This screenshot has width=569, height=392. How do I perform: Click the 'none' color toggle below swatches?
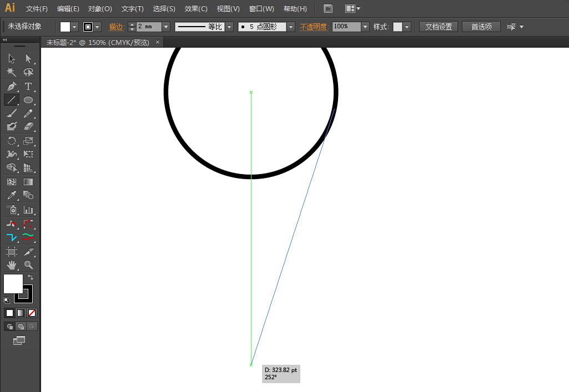31,313
